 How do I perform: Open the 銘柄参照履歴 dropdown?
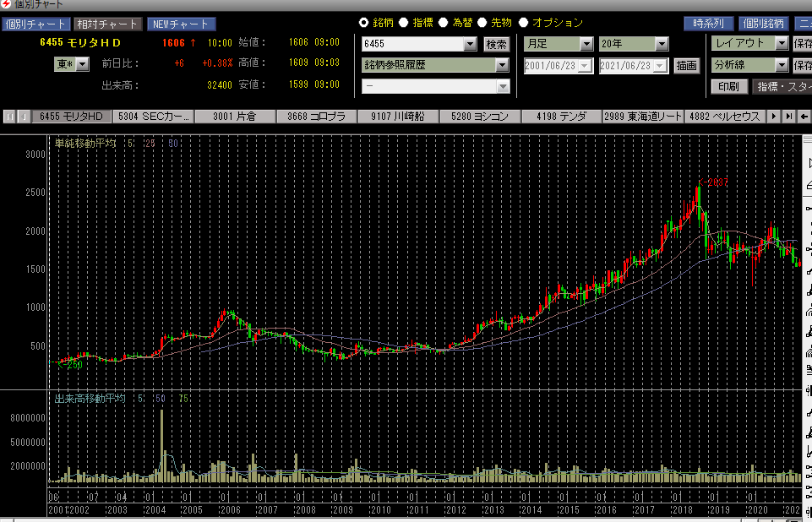click(x=502, y=65)
